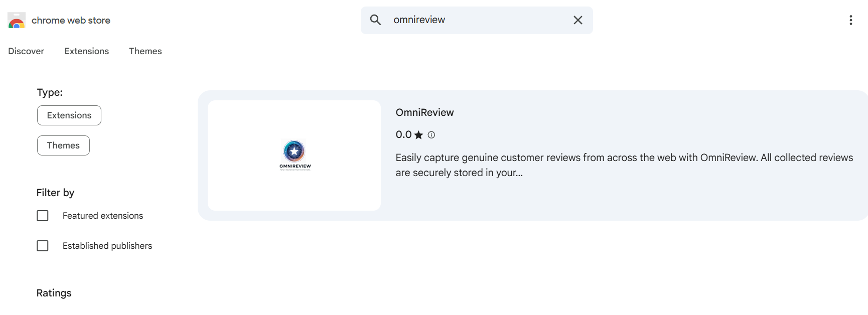868x315 pixels.
Task: Select the Themes chip under Type
Action: (x=63, y=145)
